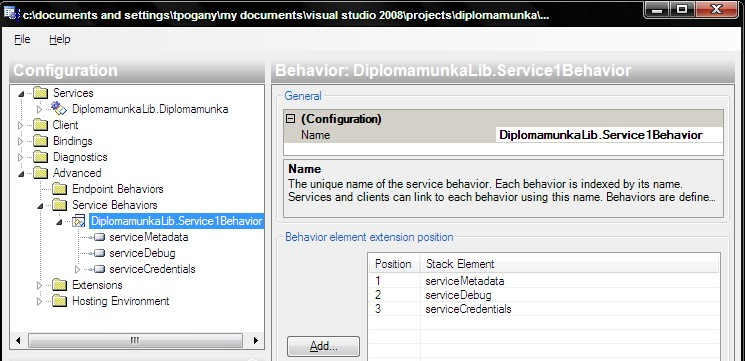Click the Add... button
The height and width of the screenshot is (361, 745).
coord(324,346)
